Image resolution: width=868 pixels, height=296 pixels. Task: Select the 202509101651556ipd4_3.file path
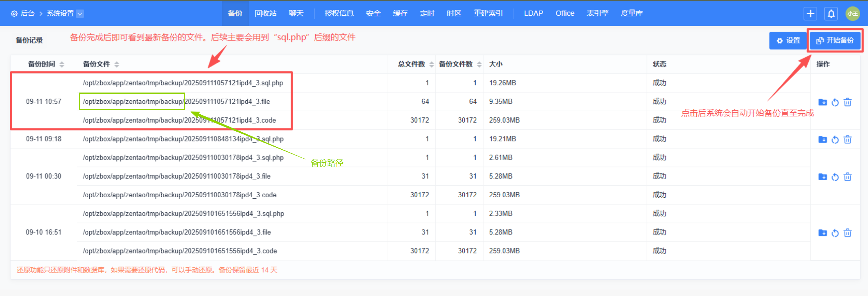pos(177,233)
